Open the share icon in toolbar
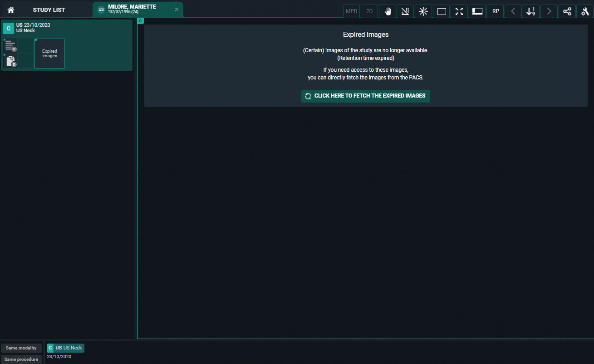 coord(567,11)
